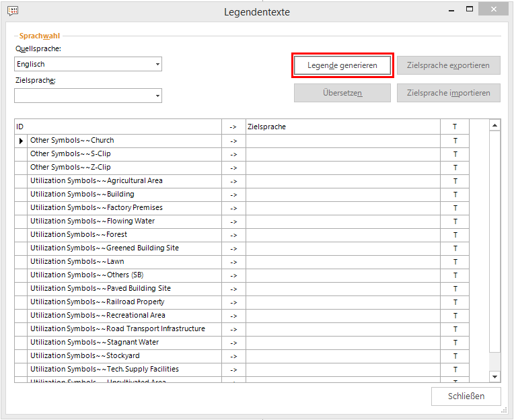This screenshot has width=514, height=420.
Task: Click the row pointer beside Church row
Action: [21, 141]
